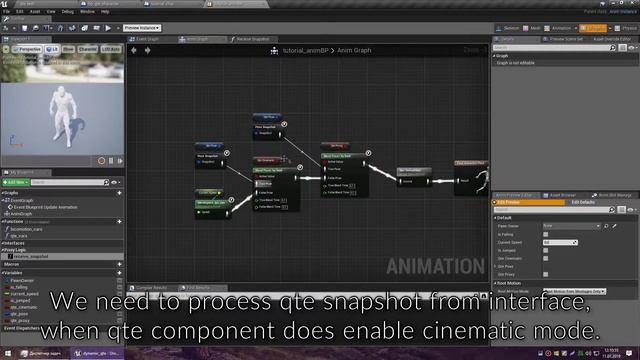Collapse the Graphs section
Viewport: 640px width, 360px height.
point(3,193)
